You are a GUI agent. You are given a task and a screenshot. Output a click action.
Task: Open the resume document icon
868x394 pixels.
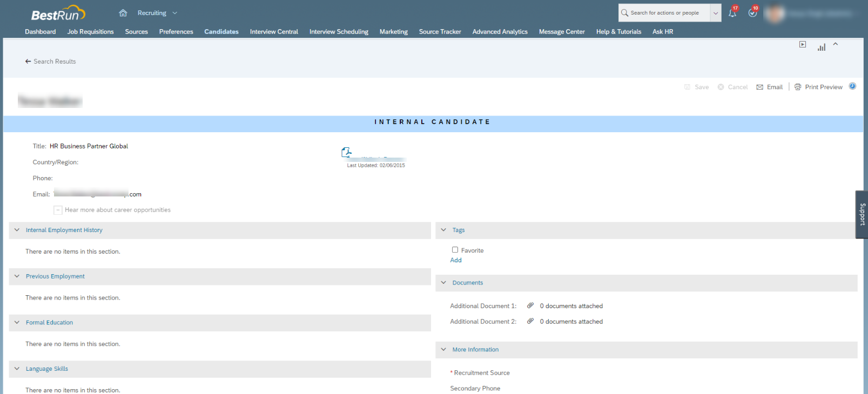pos(346,153)
